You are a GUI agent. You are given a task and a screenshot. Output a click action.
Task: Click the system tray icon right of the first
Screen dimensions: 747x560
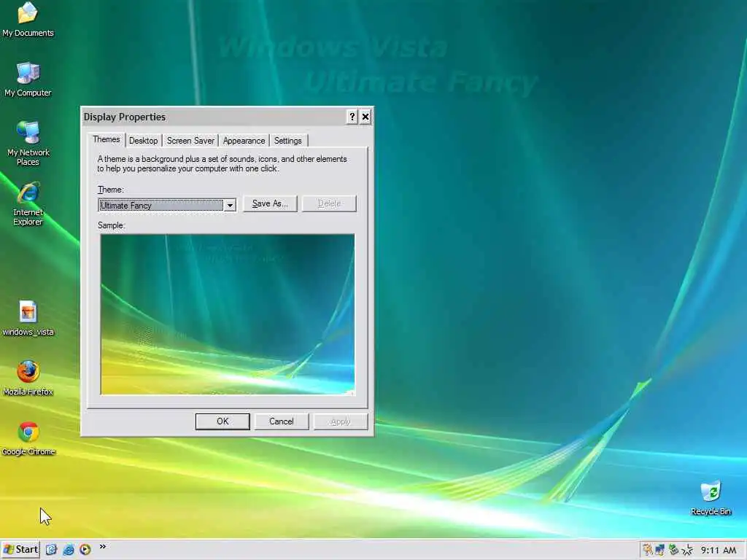pyautogui.click(x=659, y=550)
